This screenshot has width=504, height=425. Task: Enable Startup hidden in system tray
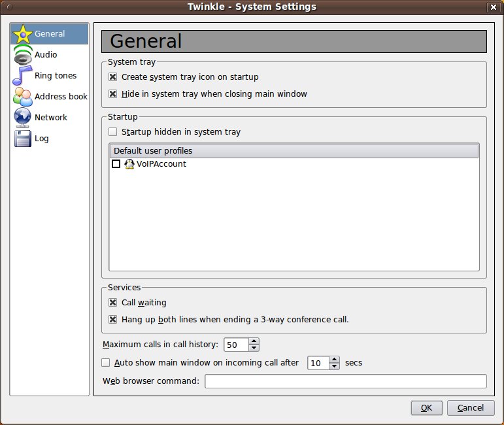(113, 132)
